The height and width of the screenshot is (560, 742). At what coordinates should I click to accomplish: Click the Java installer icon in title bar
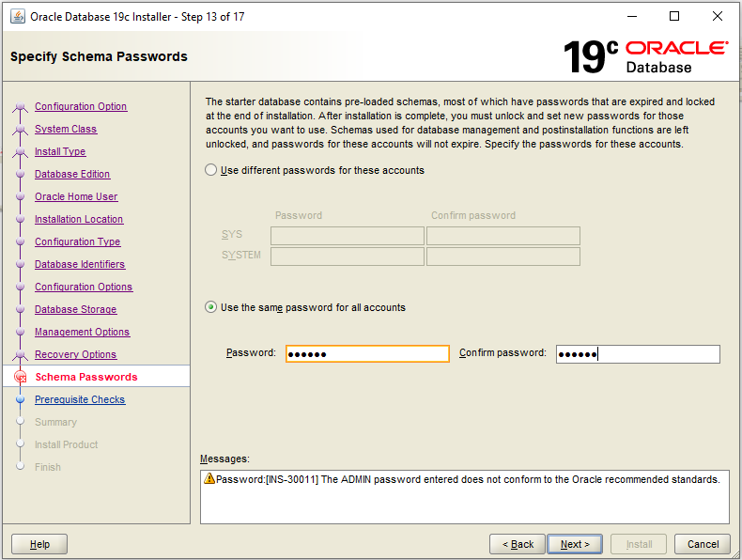(x=17, y=16)
